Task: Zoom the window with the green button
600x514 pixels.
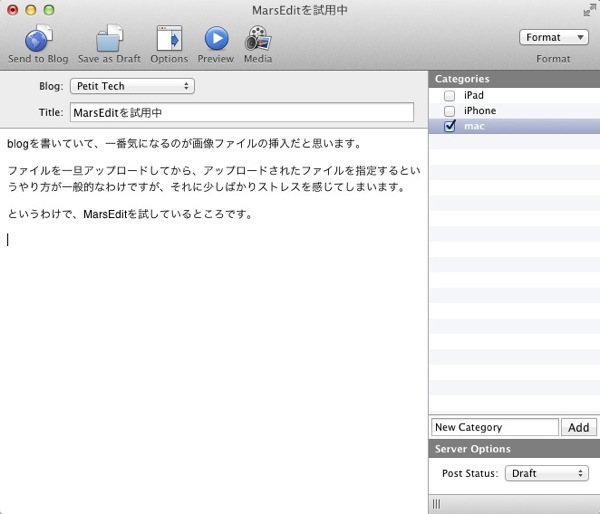Action: pos(49,10)
